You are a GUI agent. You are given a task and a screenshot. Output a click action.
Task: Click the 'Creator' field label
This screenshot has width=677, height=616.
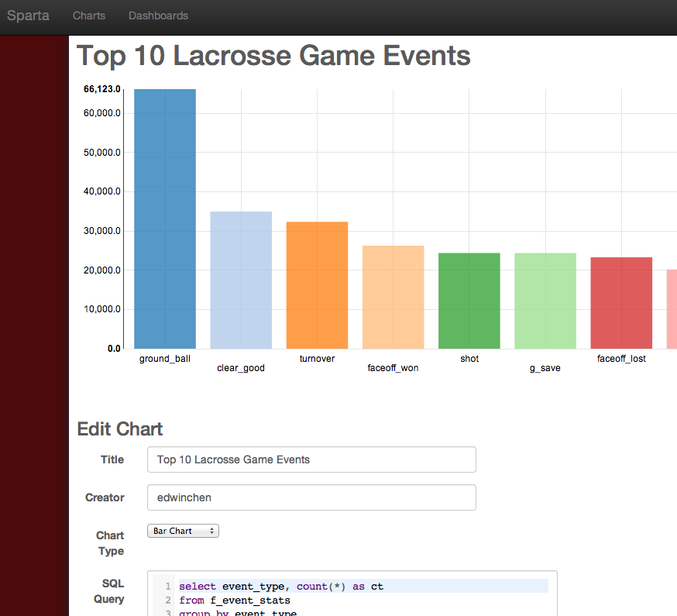(105, 497)
